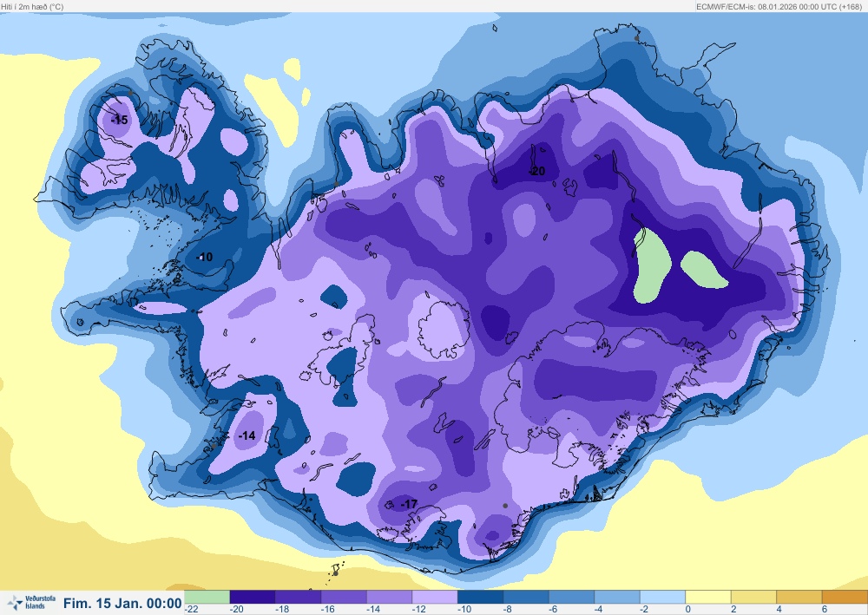
Task: Click the -20 temperature label in the north
Action: click(536, 172)
